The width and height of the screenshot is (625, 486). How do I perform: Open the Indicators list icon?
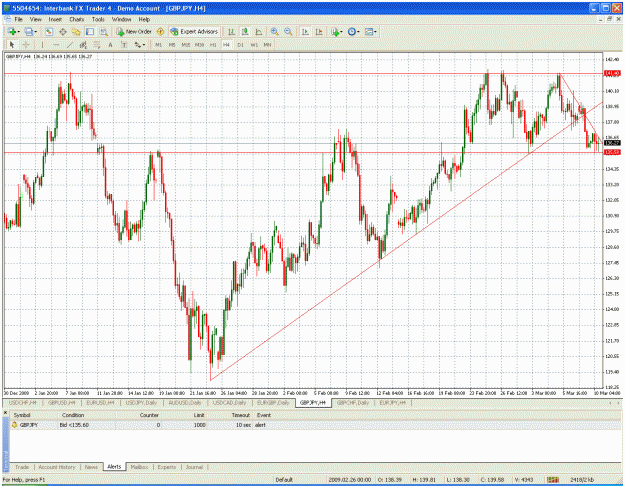(335, 32)
